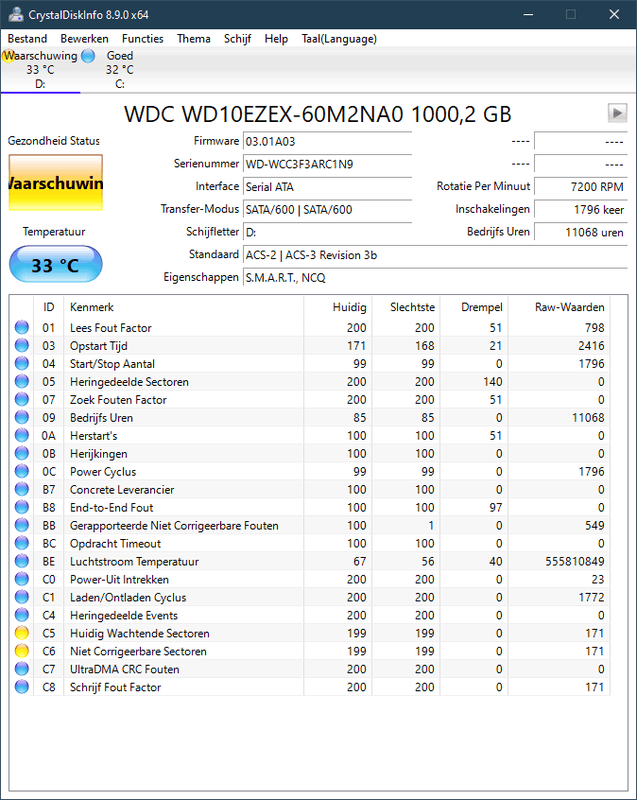Click the Serienummer input field

click(327, 163)
